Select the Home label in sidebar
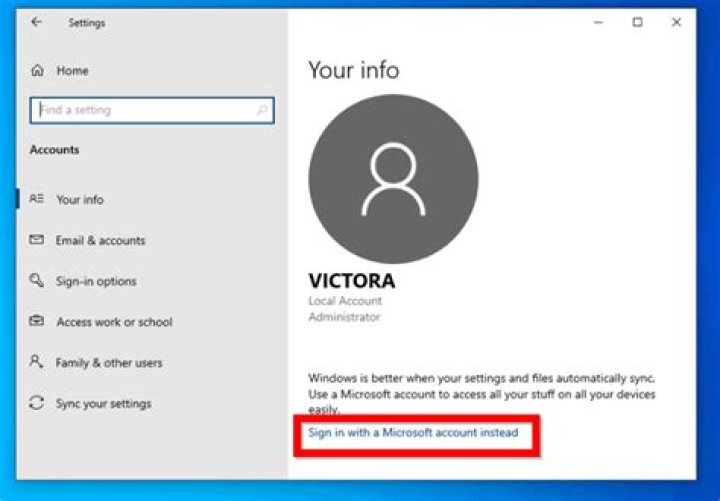The image size is (720, 501). coord(73,71)
